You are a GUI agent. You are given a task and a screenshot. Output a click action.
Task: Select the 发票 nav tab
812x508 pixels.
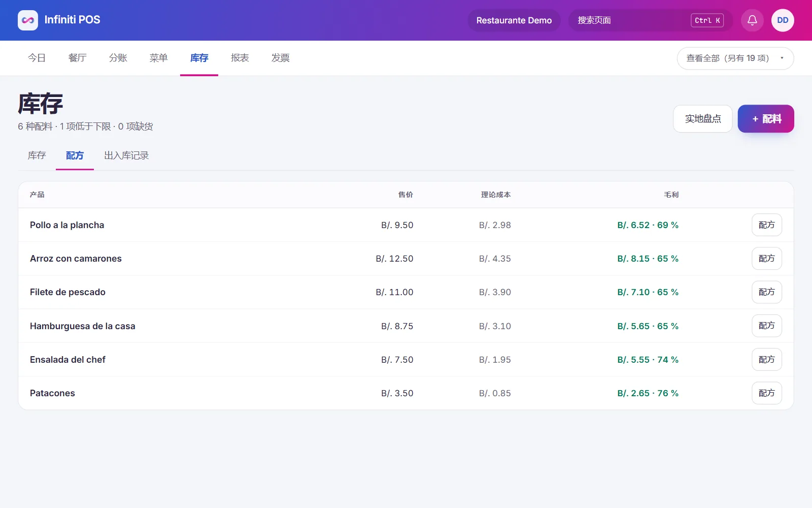[x=280, y=58]
